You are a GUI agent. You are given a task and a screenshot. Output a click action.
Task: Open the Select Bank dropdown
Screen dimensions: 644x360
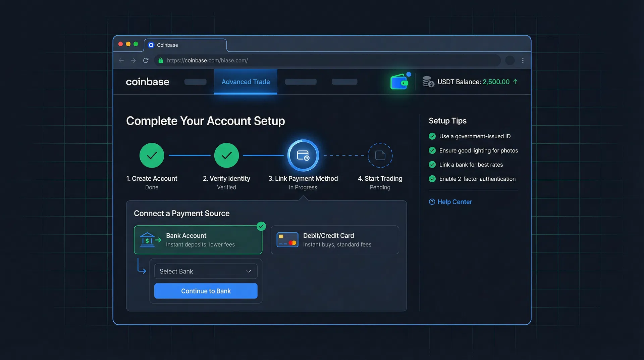click(x=206, y=271)
